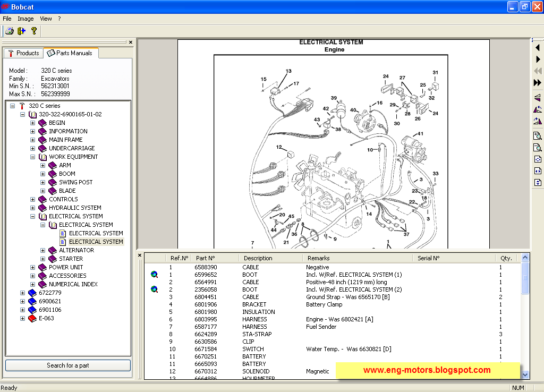
Task: Click the Serial N° column header
Action: (x=454, y=258)
